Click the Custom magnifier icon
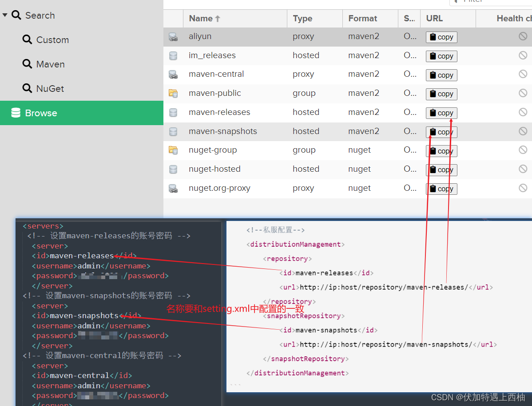 [27, 39]
